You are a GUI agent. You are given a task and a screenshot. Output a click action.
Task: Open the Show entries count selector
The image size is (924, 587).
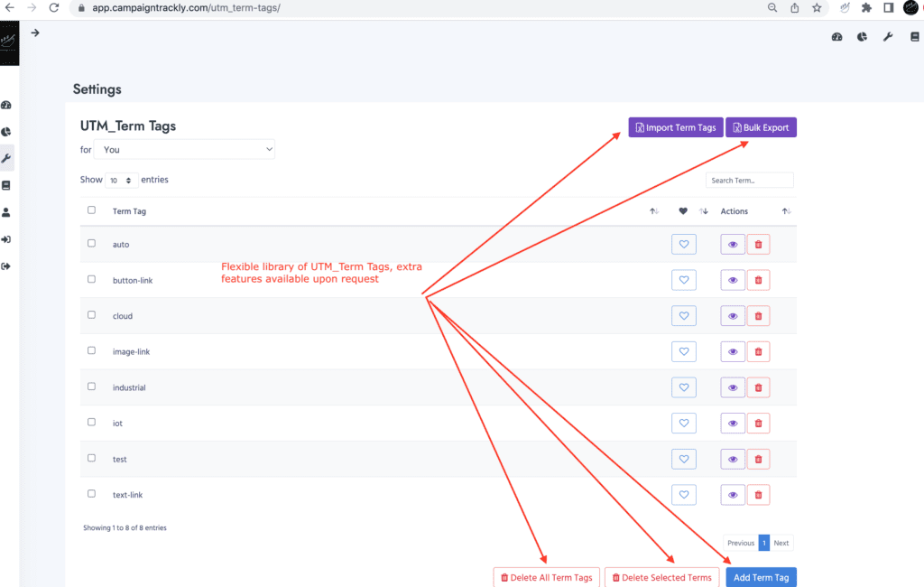click(121, 181)
